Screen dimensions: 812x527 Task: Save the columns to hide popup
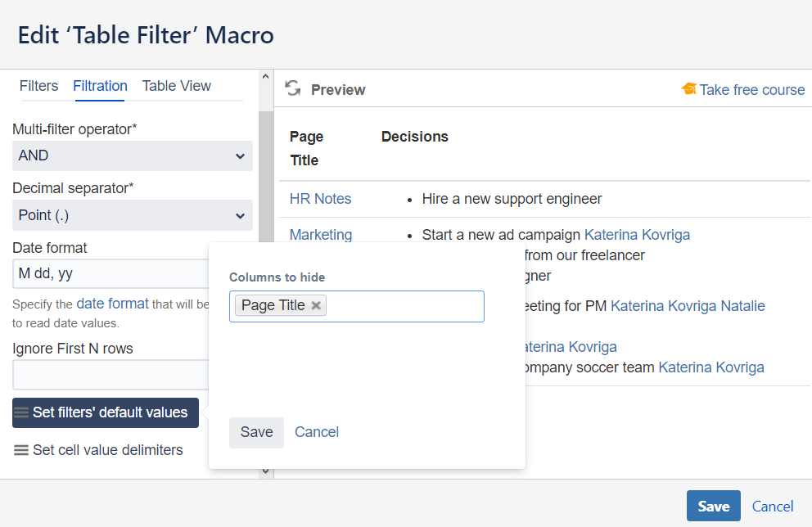coord(256,432)
